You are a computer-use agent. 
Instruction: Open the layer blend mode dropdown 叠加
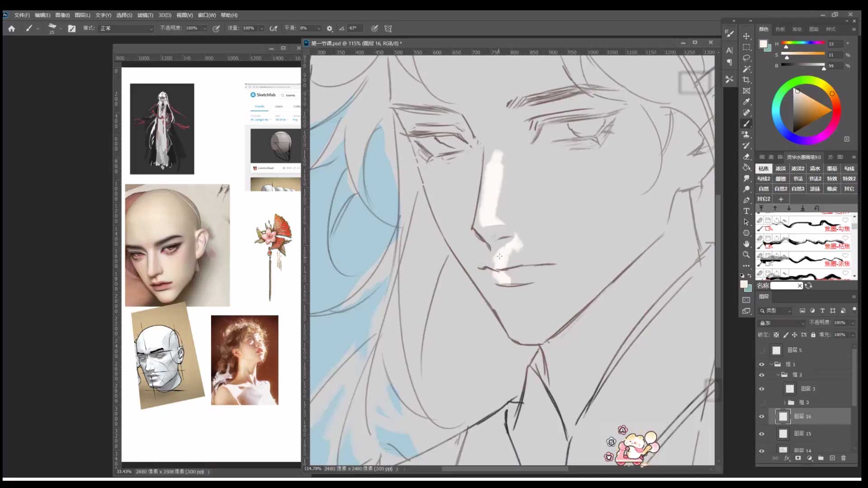coord(783,323)
